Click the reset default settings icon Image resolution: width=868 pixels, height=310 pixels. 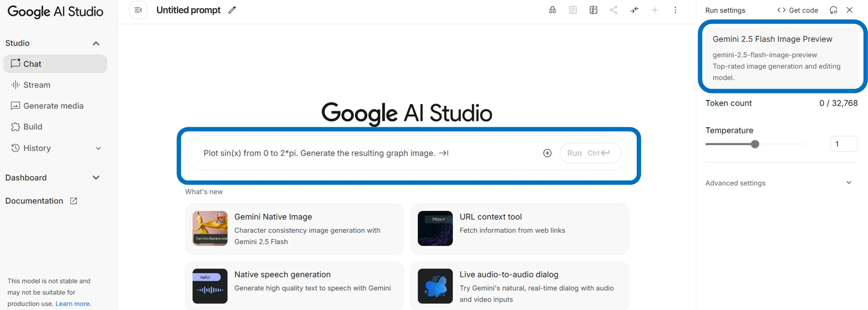click(833, 10)
